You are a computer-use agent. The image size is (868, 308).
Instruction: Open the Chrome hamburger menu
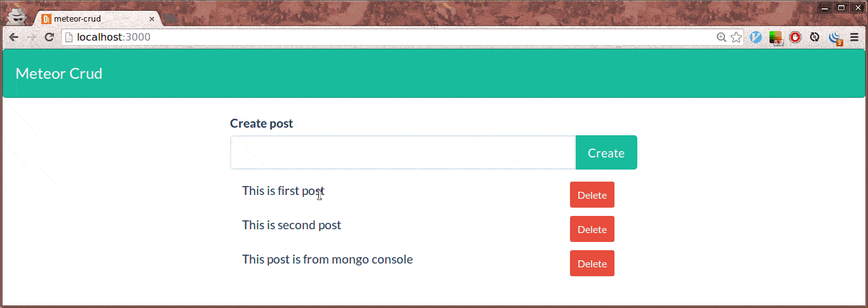(855, 37)
